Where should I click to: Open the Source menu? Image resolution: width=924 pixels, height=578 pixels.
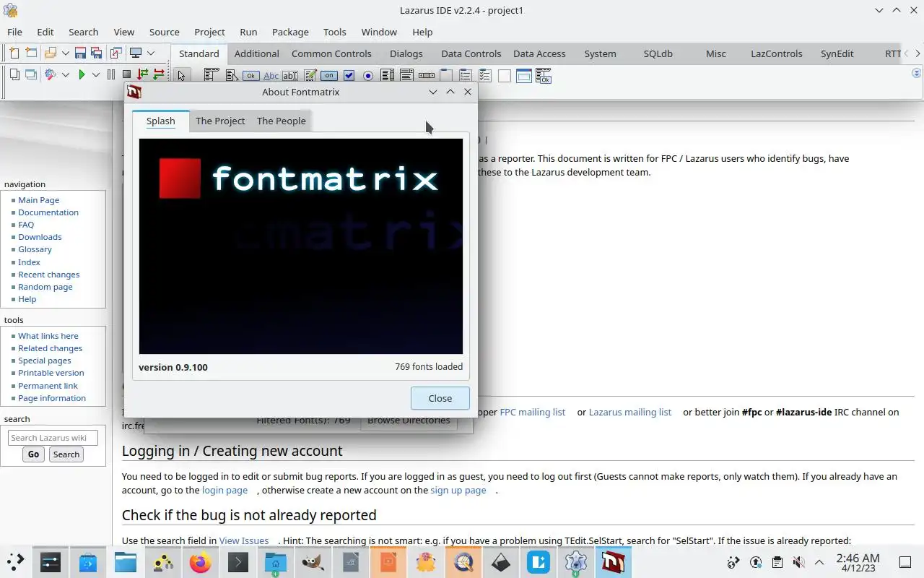point(165,32)
